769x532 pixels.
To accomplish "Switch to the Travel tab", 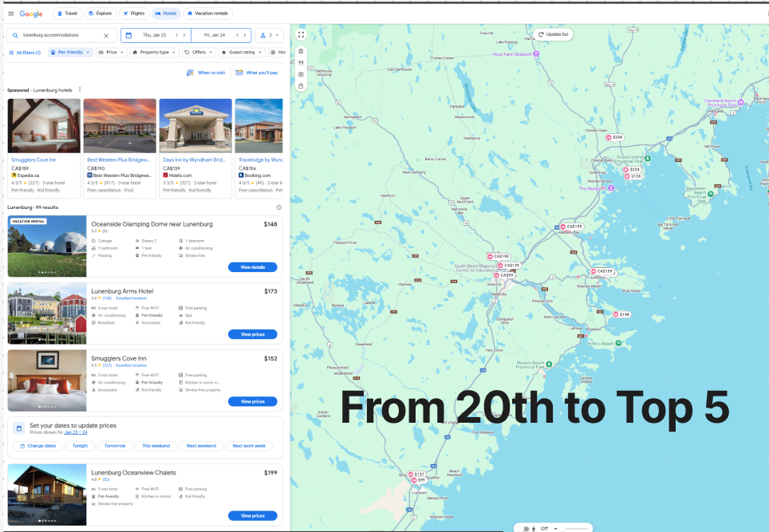I will [x=67, y=14].
